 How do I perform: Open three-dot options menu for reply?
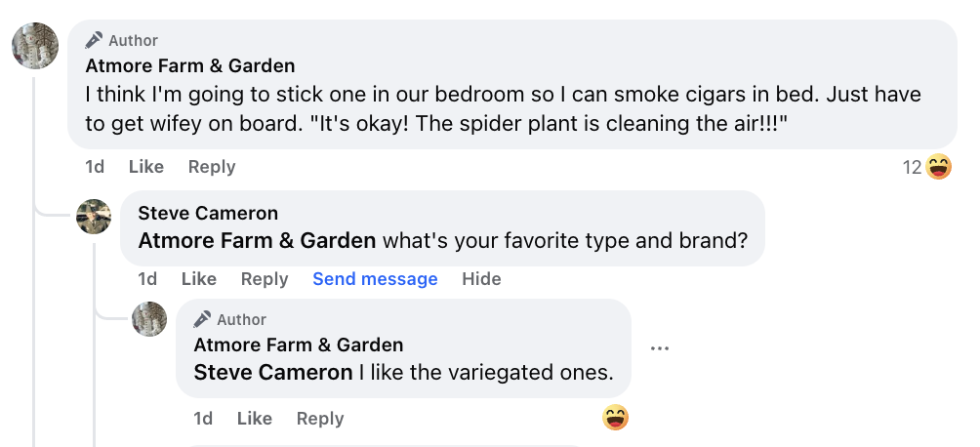(x=660, y=347)
